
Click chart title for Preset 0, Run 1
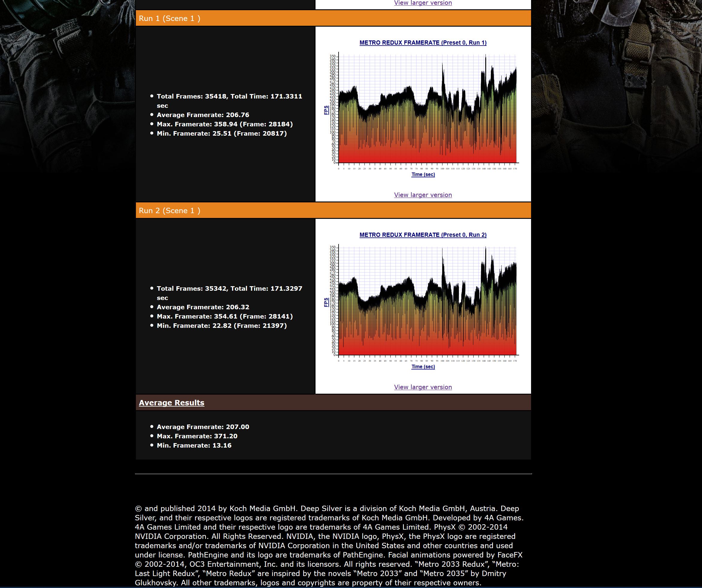pyautogui.click(x=423, y=43)
